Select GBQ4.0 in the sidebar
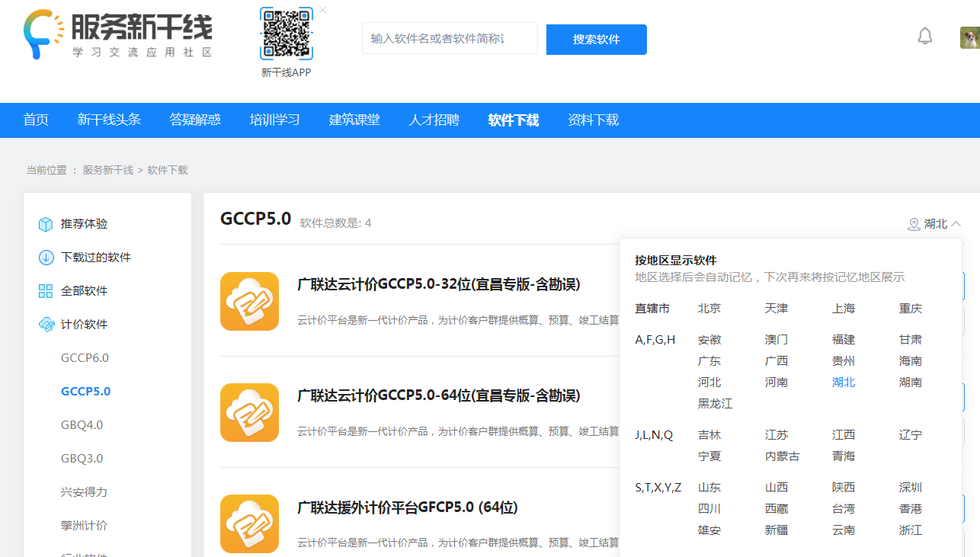This screenshot has height=557, width=980. (82, 425)
